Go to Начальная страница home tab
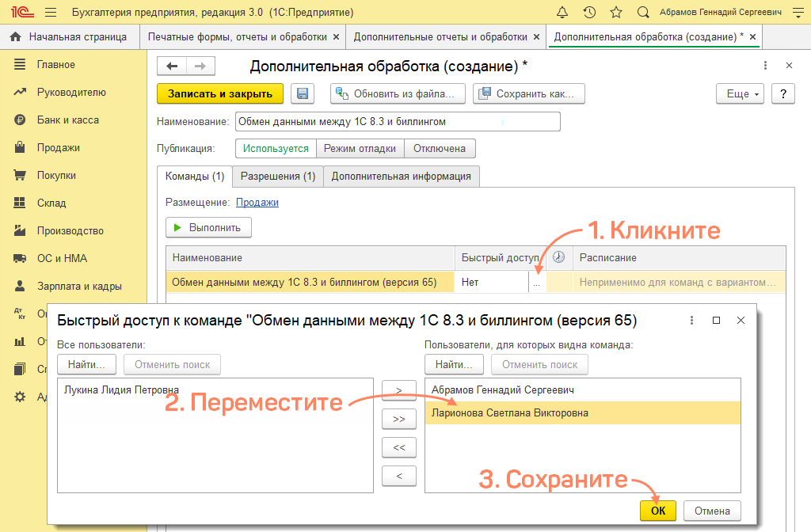This screenshot has width=811, height=532. (x=70, y=36)
